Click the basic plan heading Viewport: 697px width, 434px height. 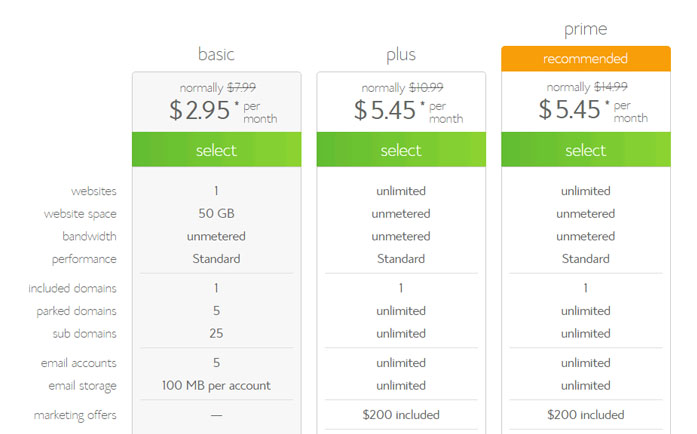pyautogui.click(x=216, y=54)
